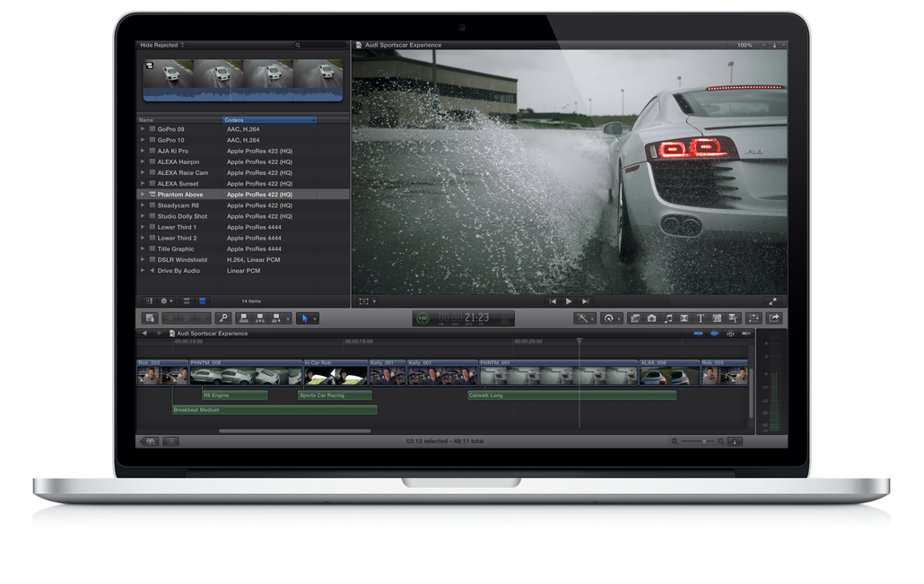Expand the Phantom Above clip row
The height and width of the screenshot is (584, 924).
(142, 195)
